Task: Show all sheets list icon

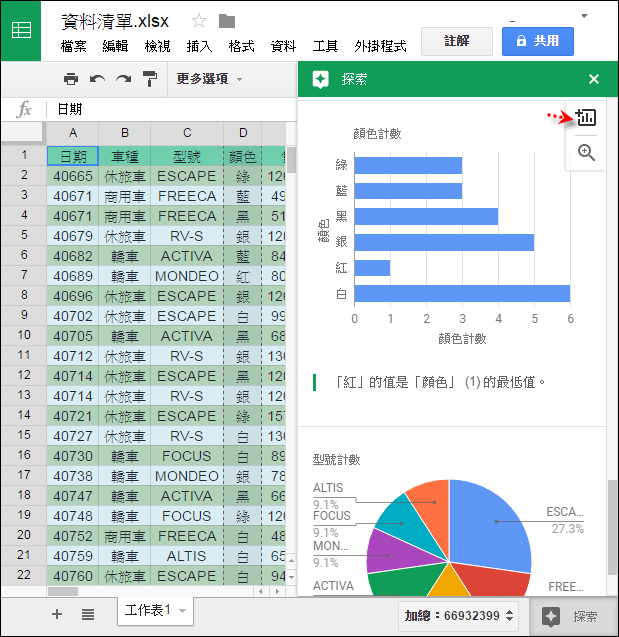Action: tap(88, 614)
